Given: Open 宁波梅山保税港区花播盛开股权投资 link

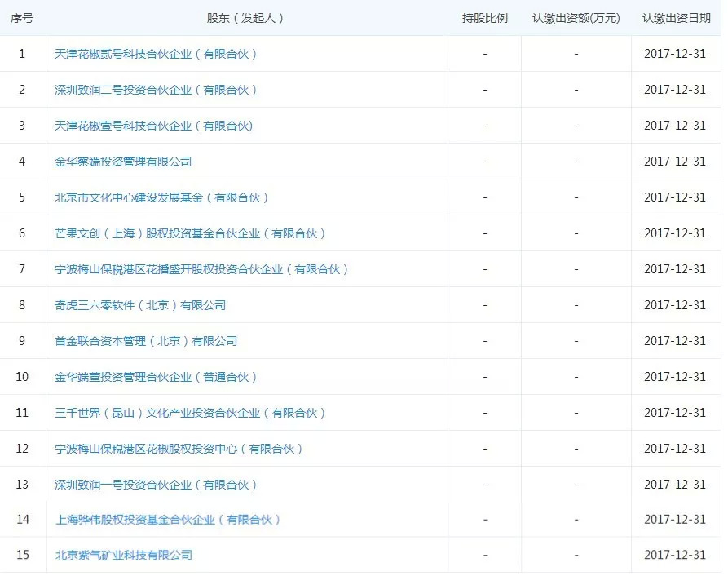Looking at the screenshot, I should pyautogui.click(x=201, y=269).
